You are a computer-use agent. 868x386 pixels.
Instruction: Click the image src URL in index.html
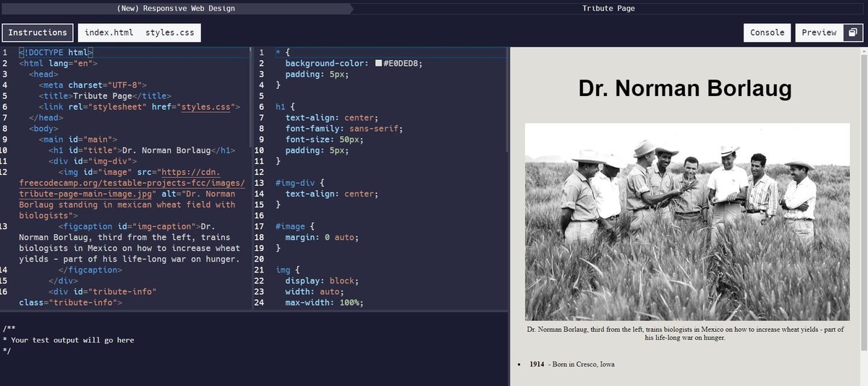[x=132, y=183]
